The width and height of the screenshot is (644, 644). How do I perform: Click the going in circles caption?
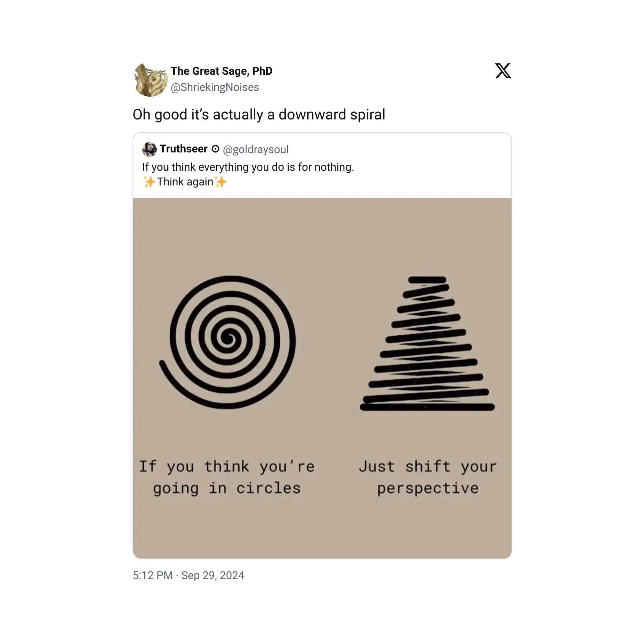tap(227, 477)
